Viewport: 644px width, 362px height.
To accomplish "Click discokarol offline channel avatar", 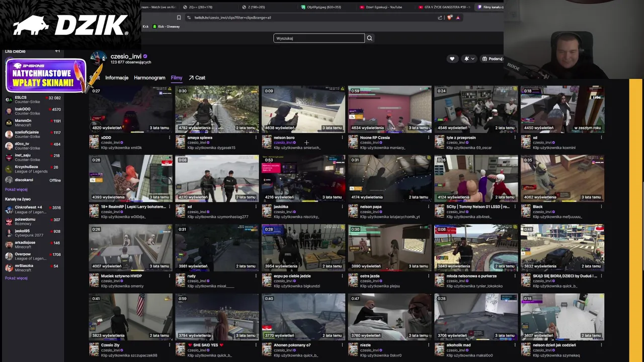I will pos(9,180).
